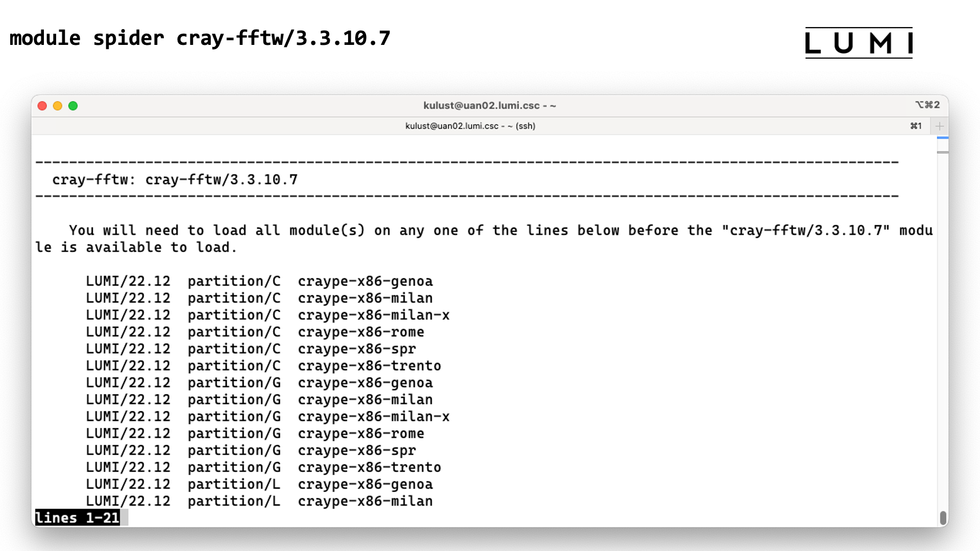This screenshot has width=980, height=551.
Task: Click the new tab plus icon
Action: click(x=939, y=126)
